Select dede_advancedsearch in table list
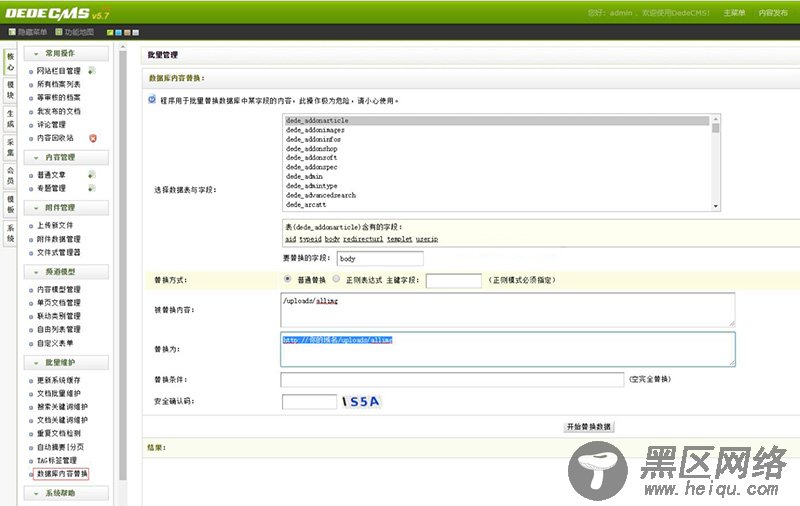Image resolution: width=800 pixels, height=506 pixels. pyautogui.click(x=497, y=195)
